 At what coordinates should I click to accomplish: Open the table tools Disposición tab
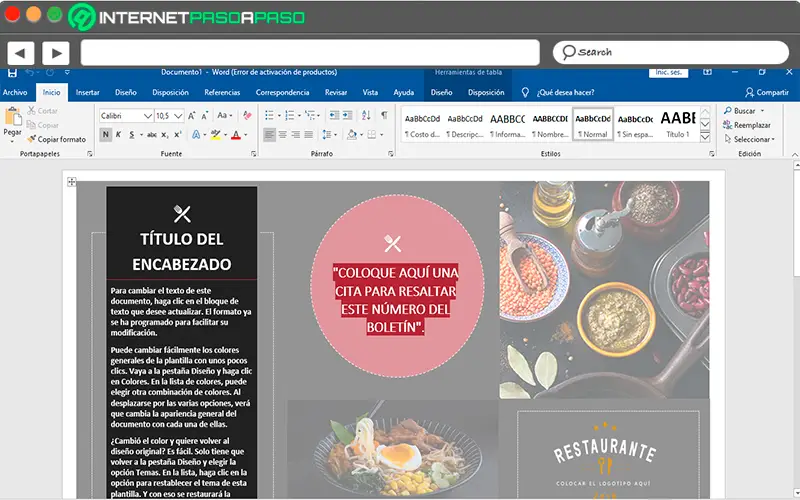(486, 92)
